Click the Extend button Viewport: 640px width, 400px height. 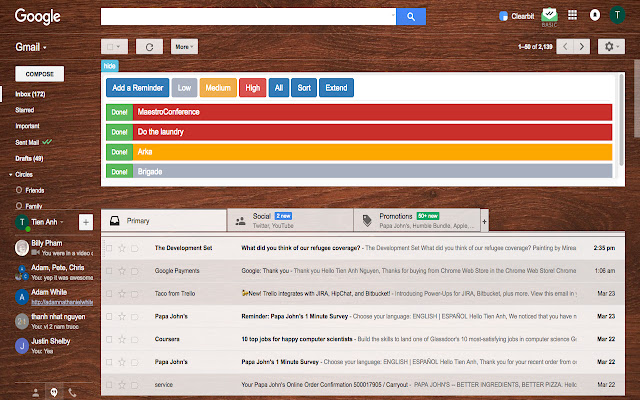point(336,88)
